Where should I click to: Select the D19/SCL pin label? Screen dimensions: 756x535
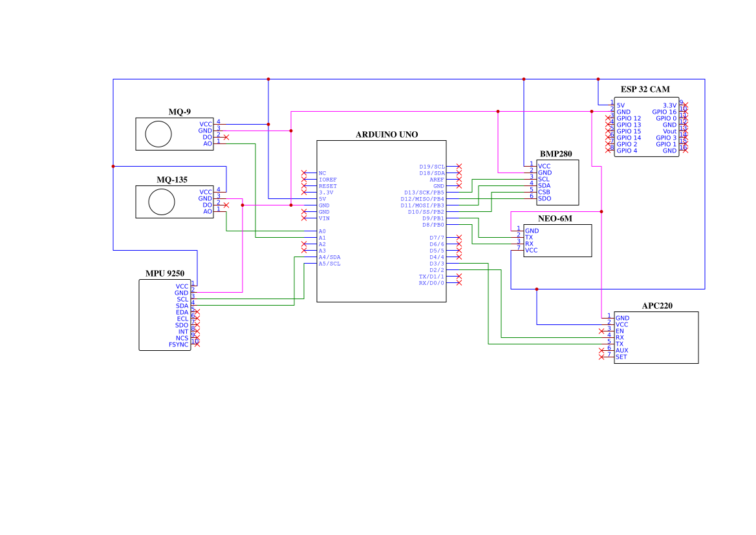[x=432, y=167]
